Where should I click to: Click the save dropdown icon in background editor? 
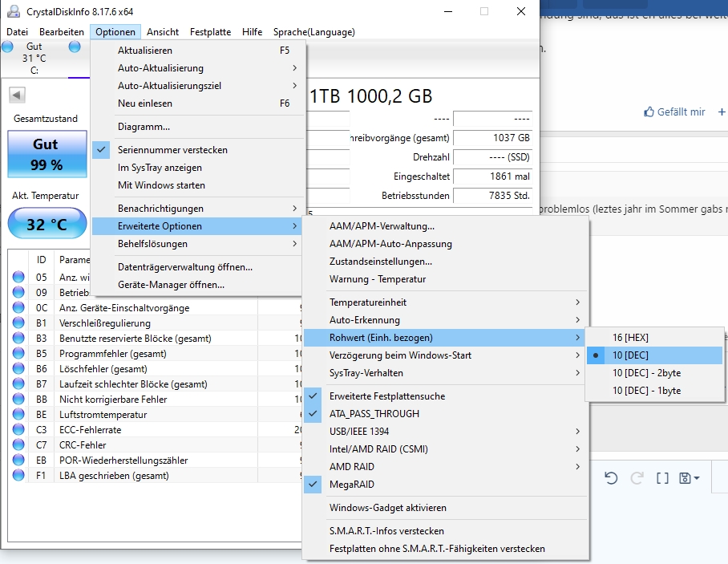689,478
